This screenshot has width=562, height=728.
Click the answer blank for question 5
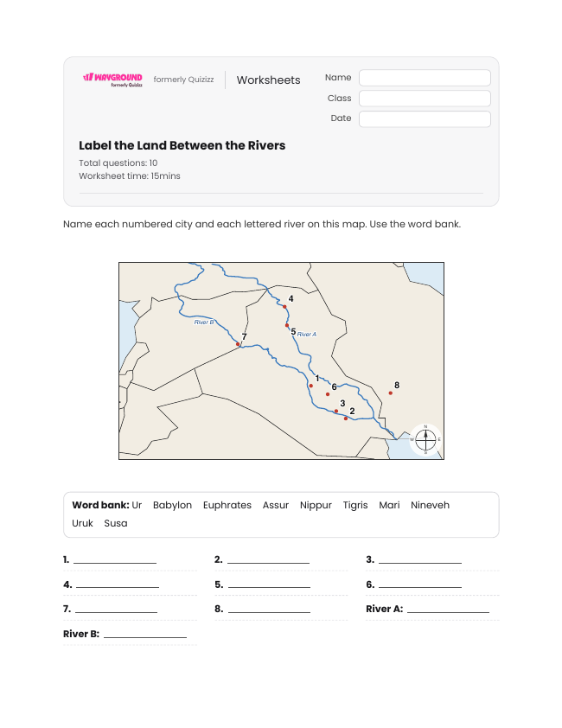coord(269,584)
